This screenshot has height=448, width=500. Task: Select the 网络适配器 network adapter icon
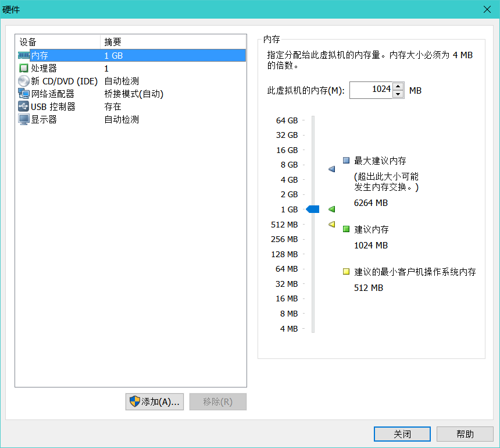point(24,94)
